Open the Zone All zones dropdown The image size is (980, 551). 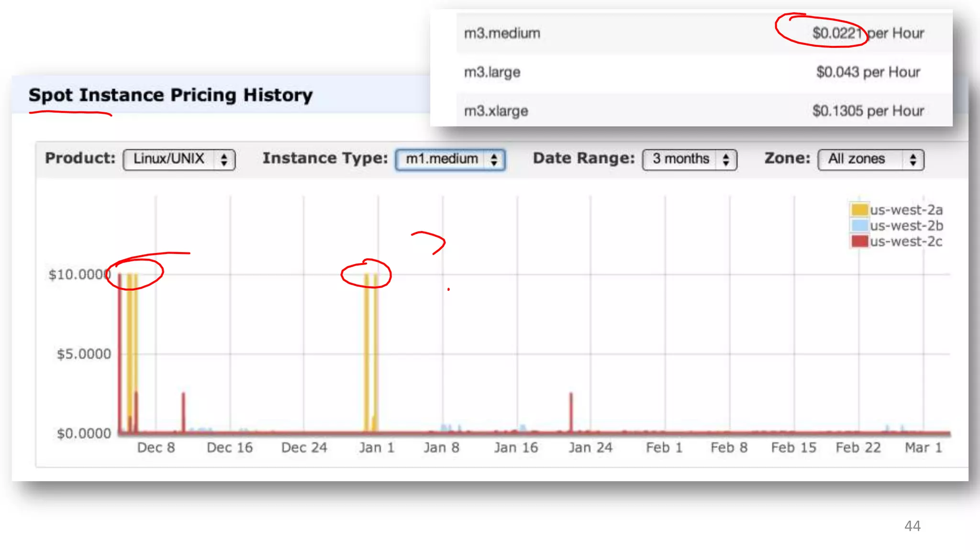click(857, 159)
